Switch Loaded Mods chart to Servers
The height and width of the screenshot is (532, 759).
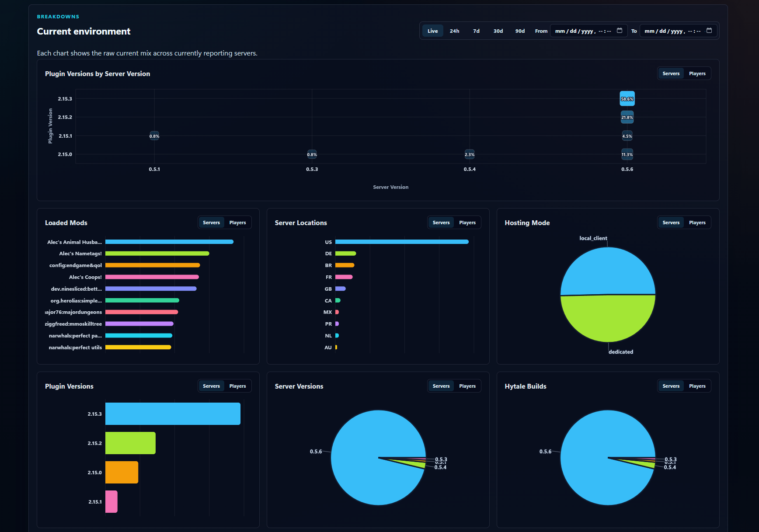(211, 223)
